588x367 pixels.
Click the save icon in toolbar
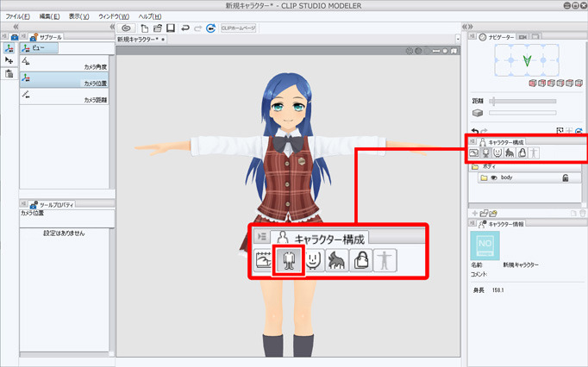[x=171, y=28]
